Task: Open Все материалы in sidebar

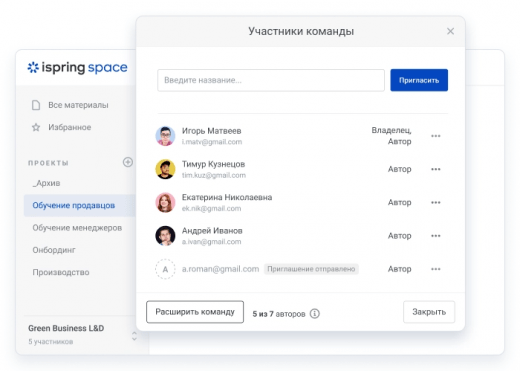Action: 78,105
